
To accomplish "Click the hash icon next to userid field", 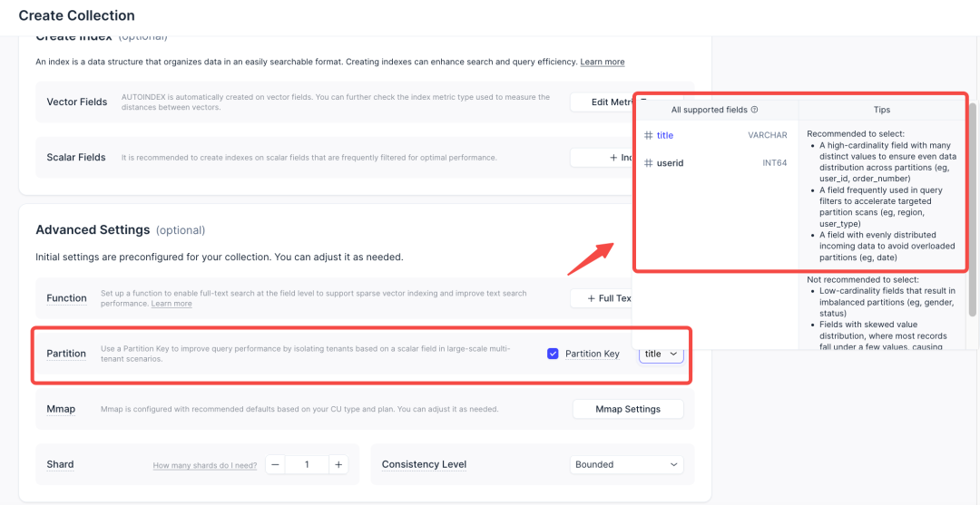I will [648, 163].
